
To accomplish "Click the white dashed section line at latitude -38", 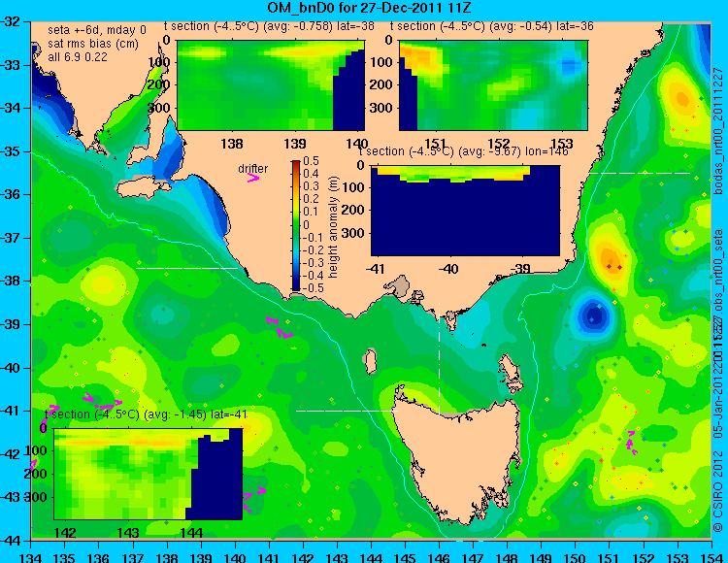I will point(186,268).
